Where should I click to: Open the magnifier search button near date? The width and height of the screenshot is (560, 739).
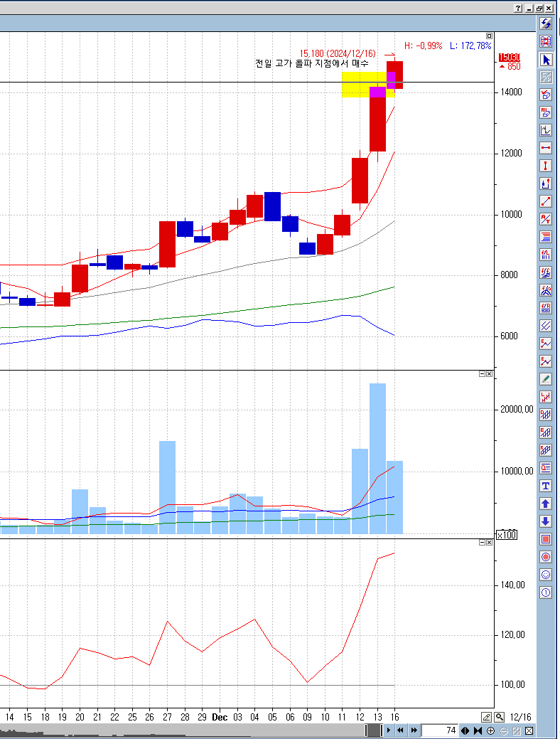pos(500,717)
